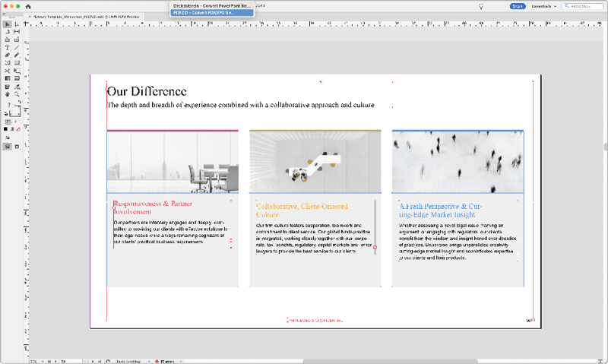608x364 pixels.
Task: Select the Scissors tool
Action: (x=7, y=71)
